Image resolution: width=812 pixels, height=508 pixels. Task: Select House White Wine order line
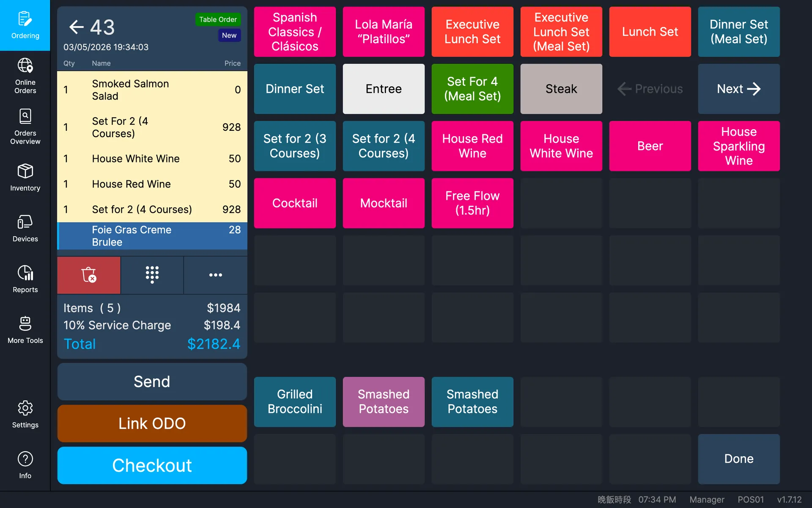152,159
